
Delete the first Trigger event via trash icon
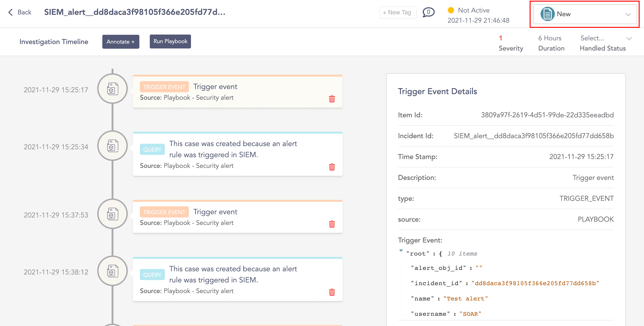(x=332, y=99)
